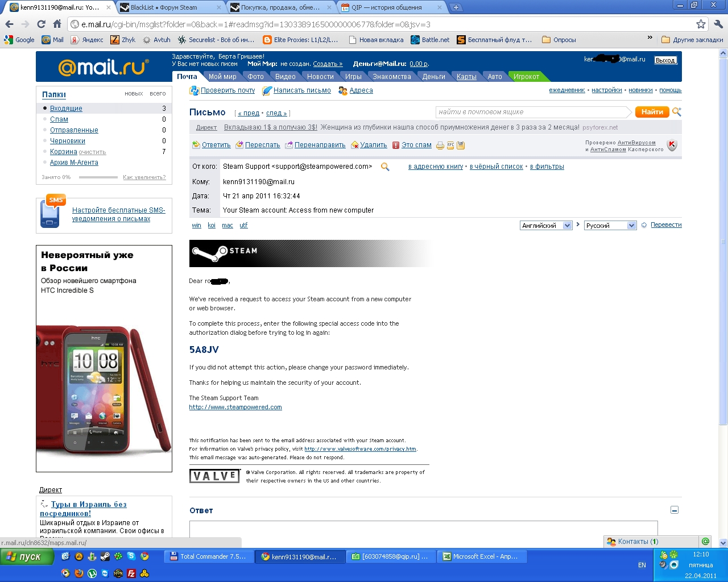The height and width of the screenshot is (582, 728).
Task: Click the след » next message link
Action: pos(278,113)
